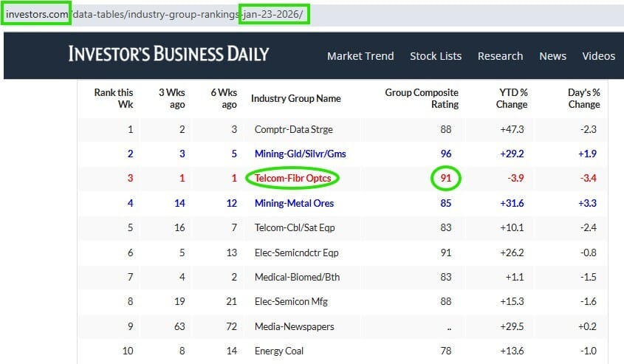This screenshot has width=624, height=364.
Task: Click YTD change +15.3 for Elec-Semicon Mfg
Action: [512, 301]
